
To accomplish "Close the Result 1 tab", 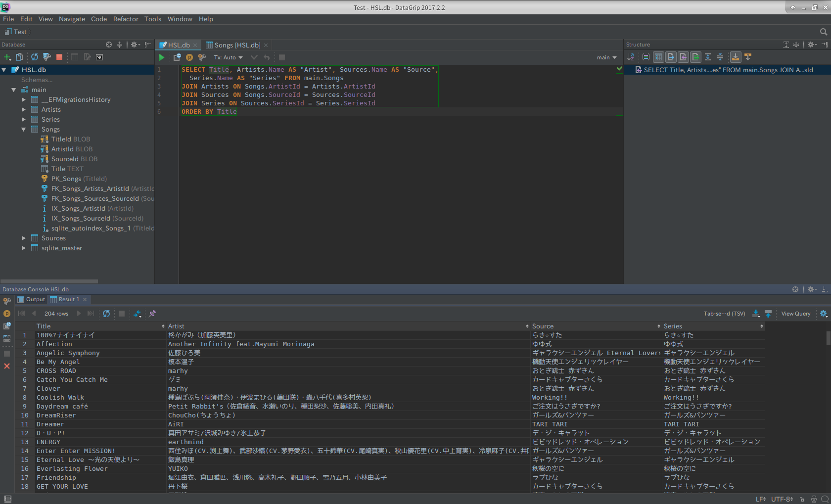I will pyautogui.click(x=85, y=299).
